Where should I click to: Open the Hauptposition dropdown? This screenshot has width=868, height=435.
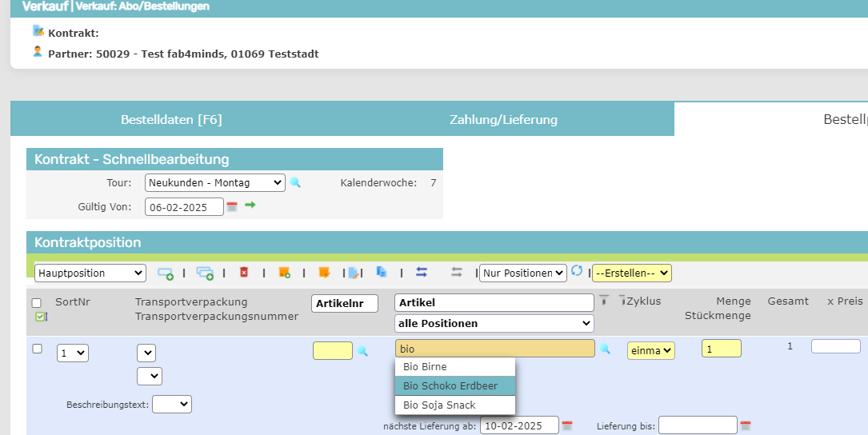tap(90, 273)
